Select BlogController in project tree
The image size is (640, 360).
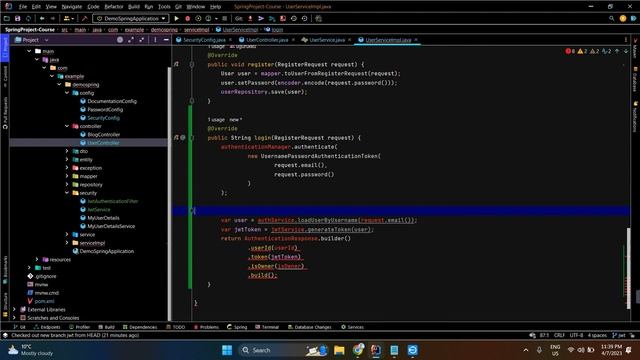[100, 134]
